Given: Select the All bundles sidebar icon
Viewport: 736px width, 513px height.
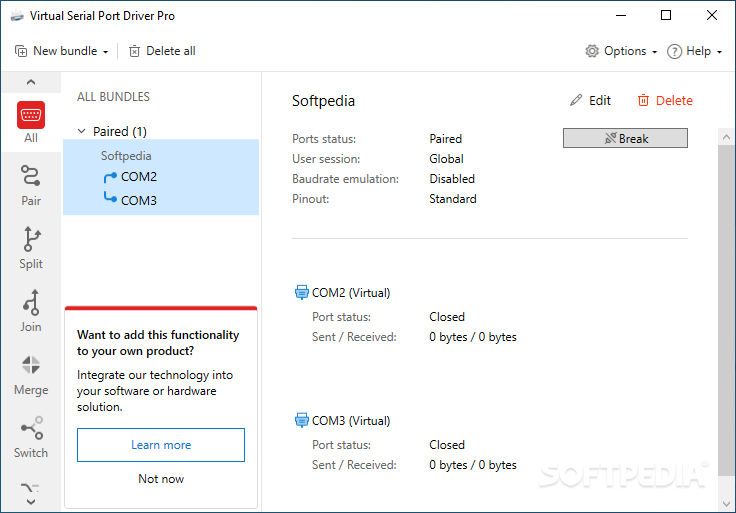Looking at the screenshot, I should [31, 115].
